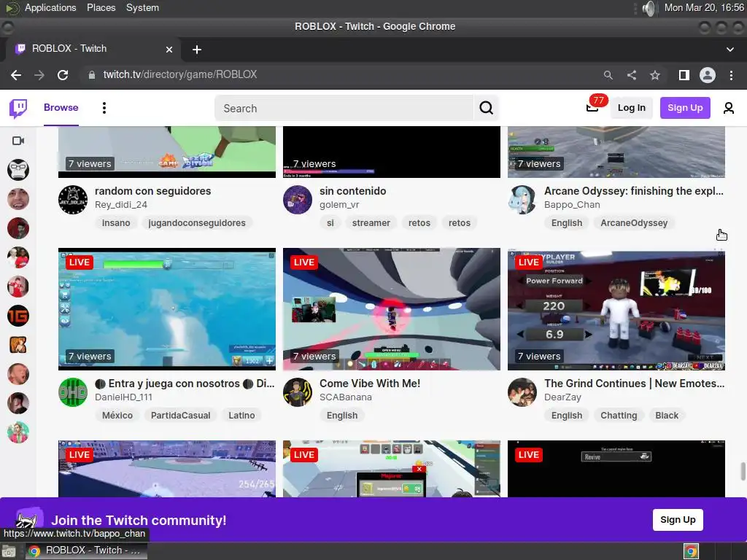
Task: Open 'sin contenido' stream title
Action: [352, 191]
